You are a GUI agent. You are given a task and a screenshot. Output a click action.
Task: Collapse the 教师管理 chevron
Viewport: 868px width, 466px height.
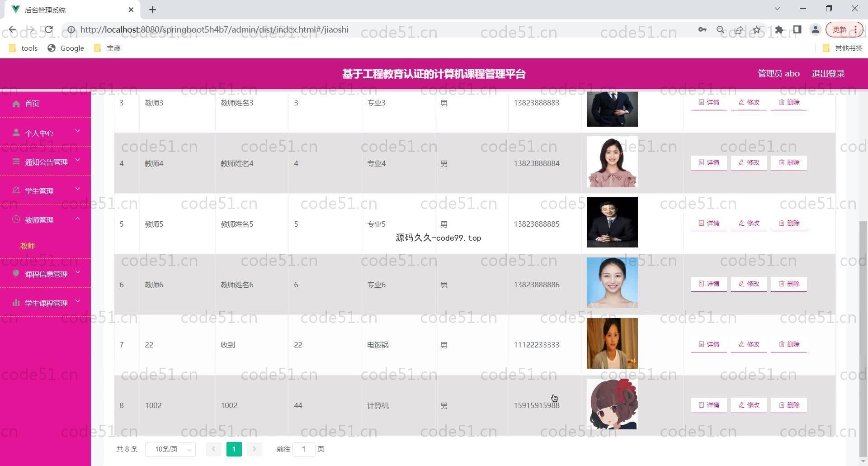(78, 218)
